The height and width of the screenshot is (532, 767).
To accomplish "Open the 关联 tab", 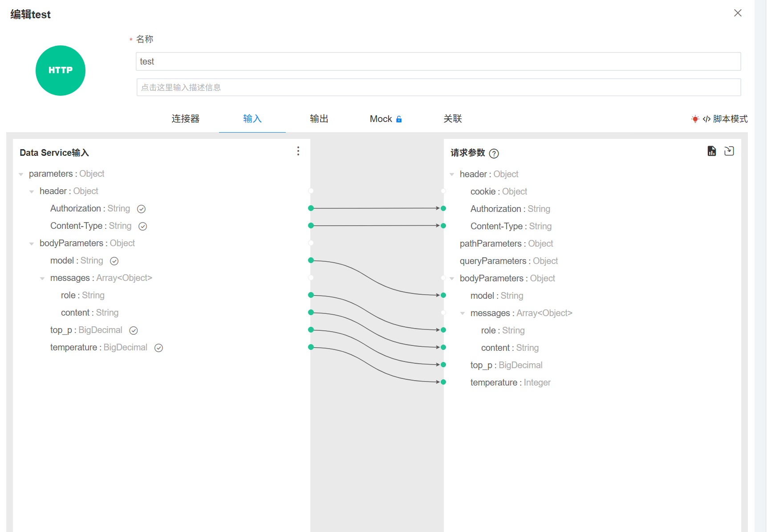I will [452, 119].
